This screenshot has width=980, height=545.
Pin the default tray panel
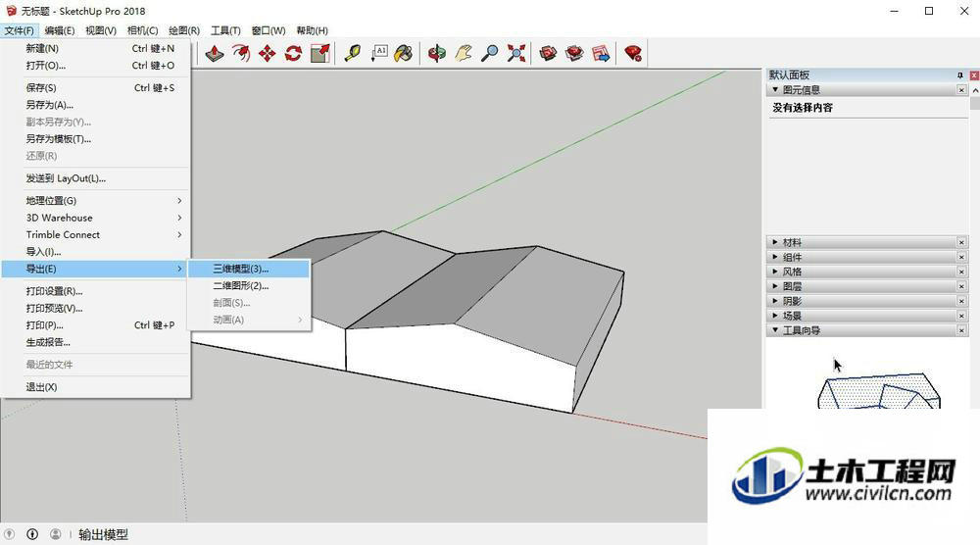coord(960,75)
